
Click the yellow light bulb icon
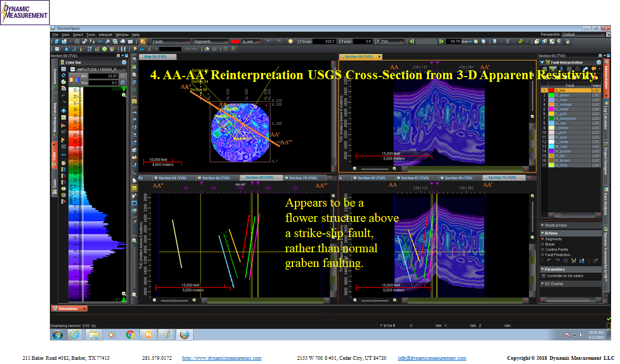tap(291, 41)
